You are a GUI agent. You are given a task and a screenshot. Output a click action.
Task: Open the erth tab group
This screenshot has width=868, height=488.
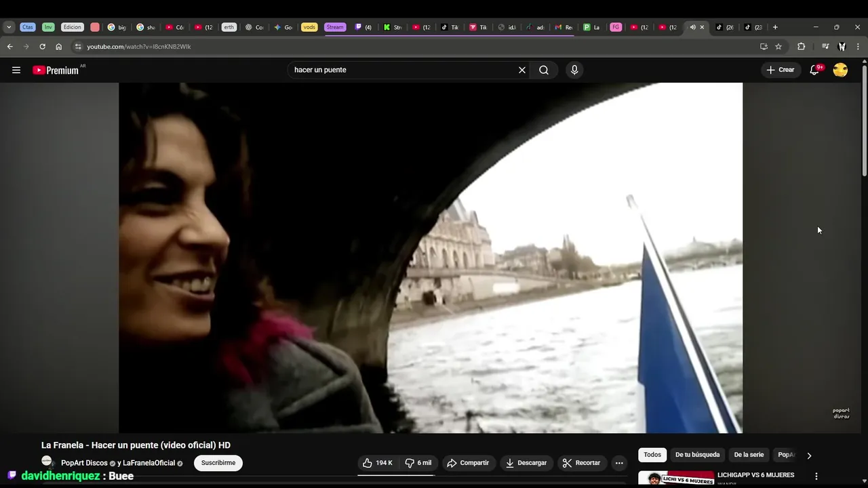pos(229,27)
